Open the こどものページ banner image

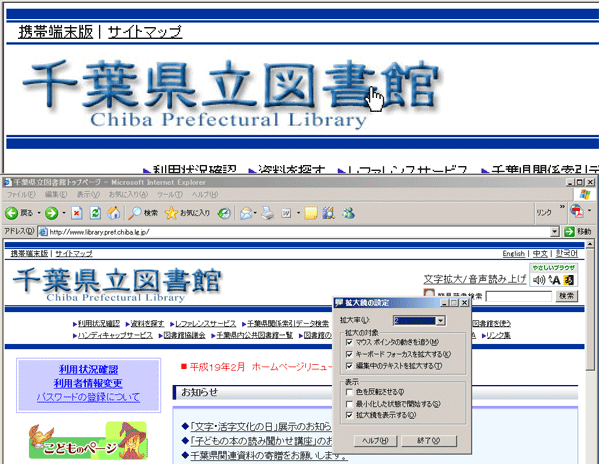pyautogui.click(x=88, y=440)
